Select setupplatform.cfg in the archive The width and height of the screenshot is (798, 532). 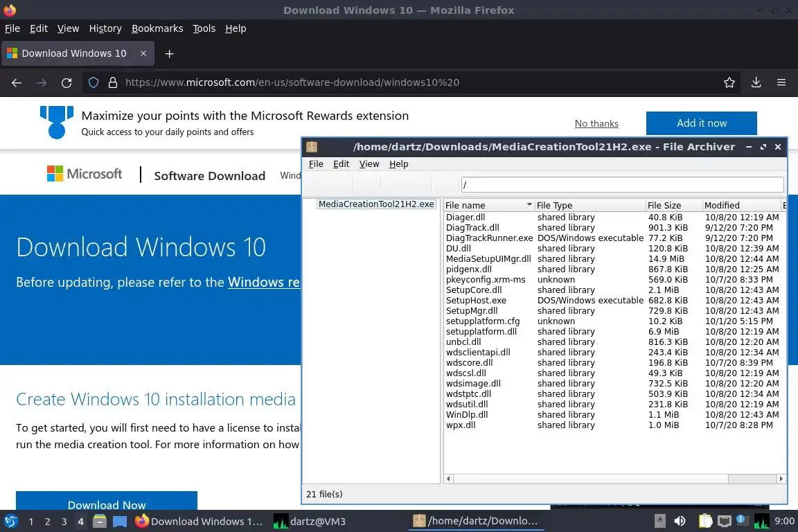coord(612,321)
